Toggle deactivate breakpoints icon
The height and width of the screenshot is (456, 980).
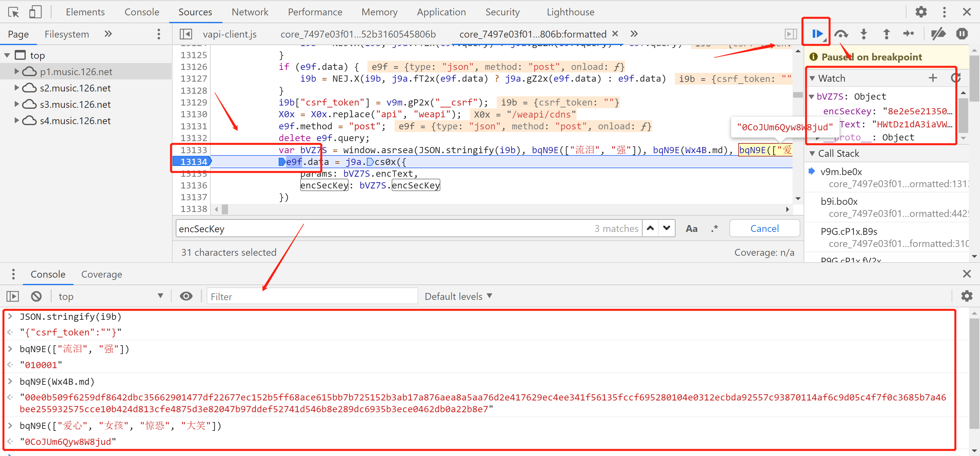(x=938, y=34)
